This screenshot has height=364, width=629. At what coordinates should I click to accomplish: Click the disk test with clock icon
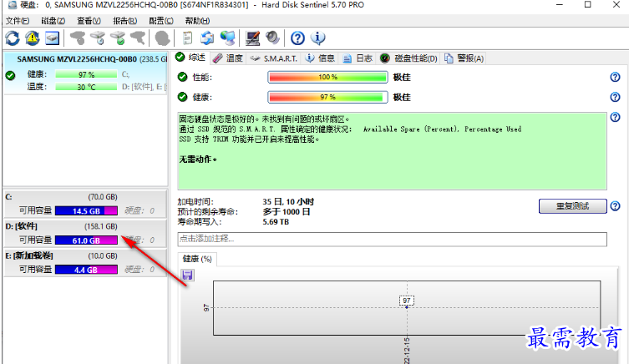coord(98,38)
